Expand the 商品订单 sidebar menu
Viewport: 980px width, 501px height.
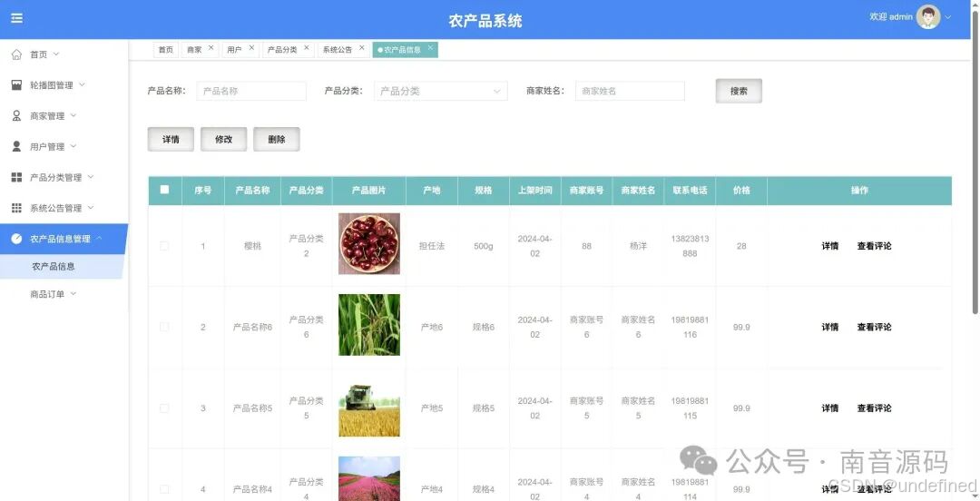click(73, 293)
